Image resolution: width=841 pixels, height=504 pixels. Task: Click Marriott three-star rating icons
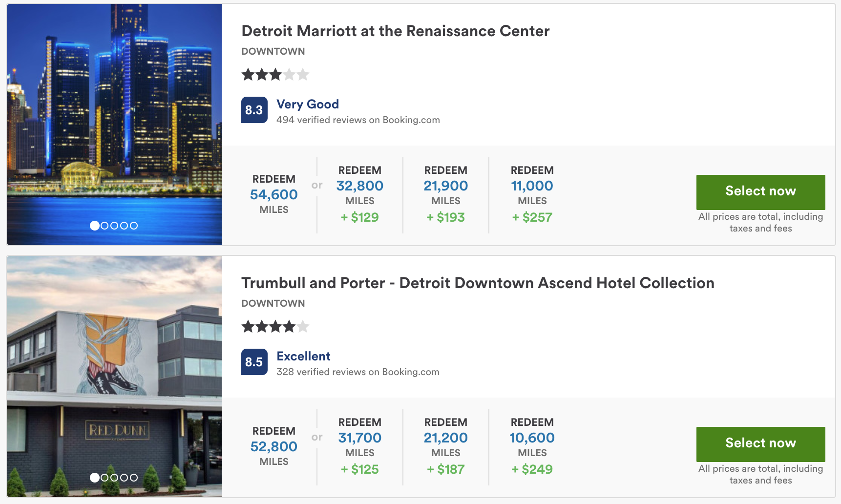click(275, 75)
